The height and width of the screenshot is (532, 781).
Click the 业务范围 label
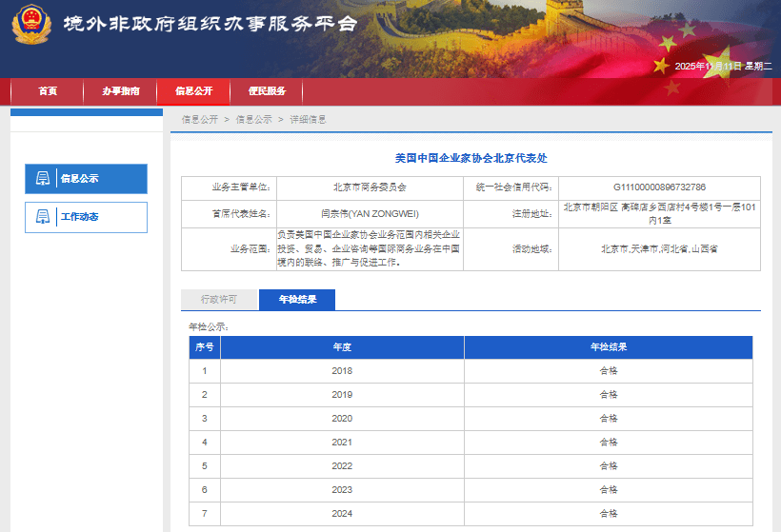pyautogui.click(x=250, y=248)
